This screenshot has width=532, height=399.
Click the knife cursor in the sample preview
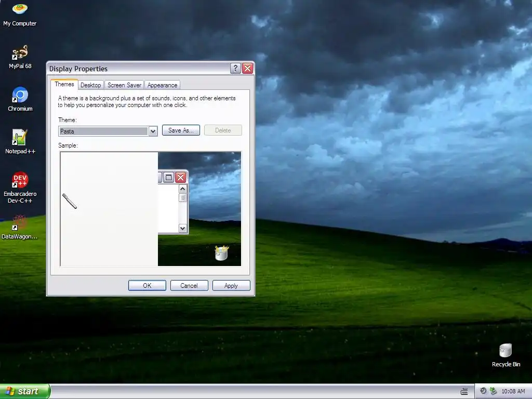(70, 201)
